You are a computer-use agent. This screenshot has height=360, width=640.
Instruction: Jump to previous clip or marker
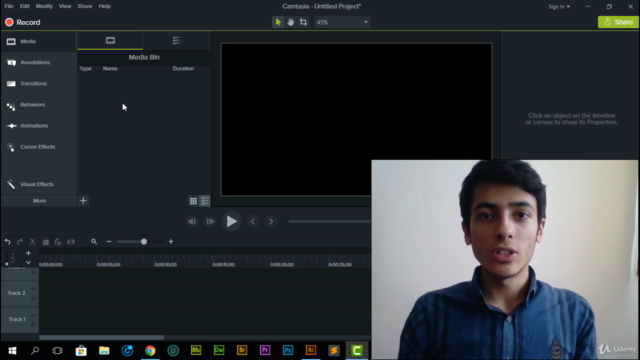coord(253,222)
